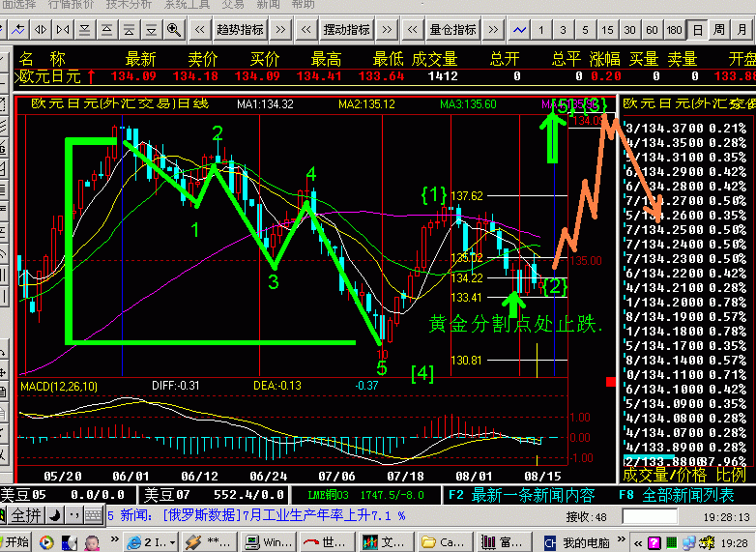756x552 pixels.
Task: Click the 趋势指标 button
Action: click(239, 30)
